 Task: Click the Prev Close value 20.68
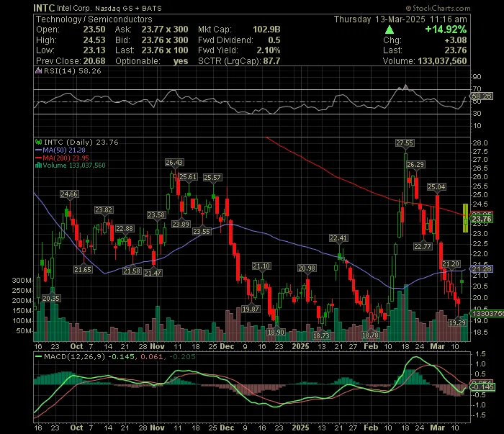[x=94, y=61]
